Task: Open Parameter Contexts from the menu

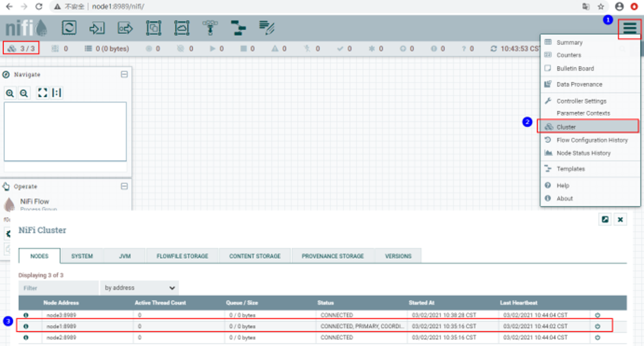Action: [590, 113]
